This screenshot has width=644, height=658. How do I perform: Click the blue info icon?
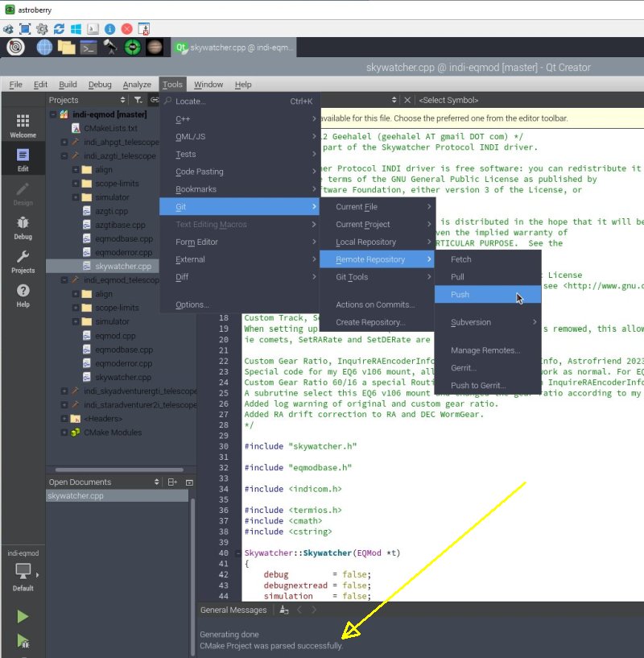pos(110,29)
